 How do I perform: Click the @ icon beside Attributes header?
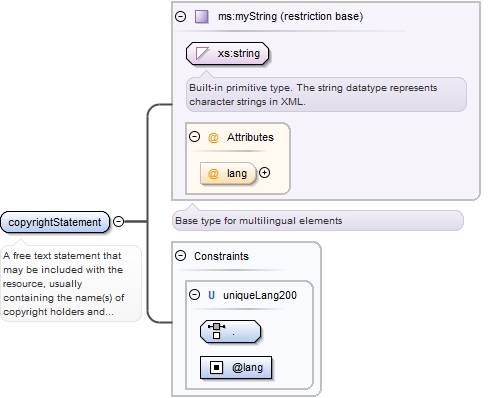click(x=213, y=137)
